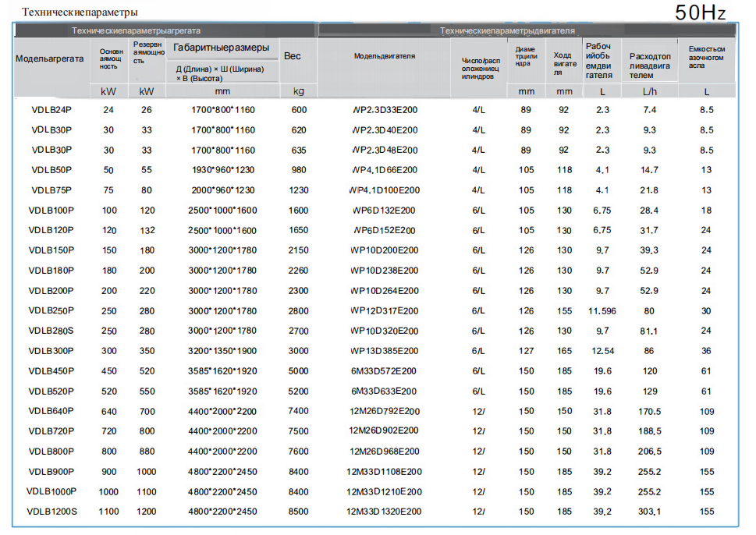Select fuel consumption value "14.7"
The image size is (756, 535).
[649, 170]
